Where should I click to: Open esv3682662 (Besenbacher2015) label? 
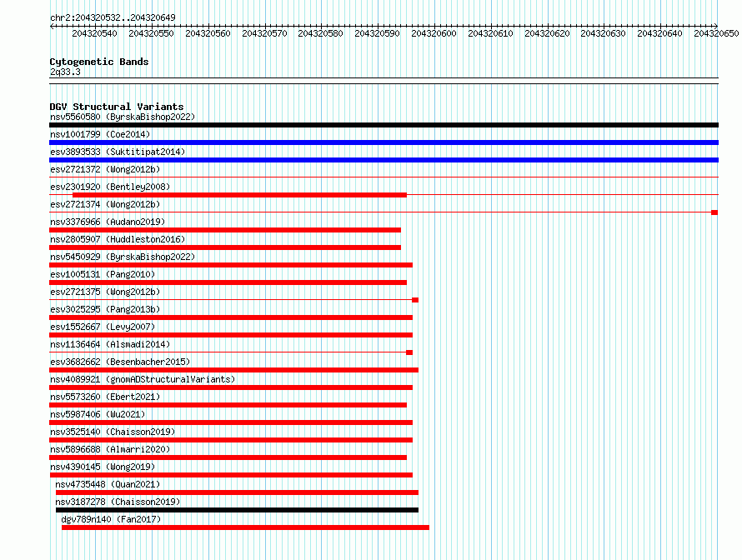tap(120, 362)
